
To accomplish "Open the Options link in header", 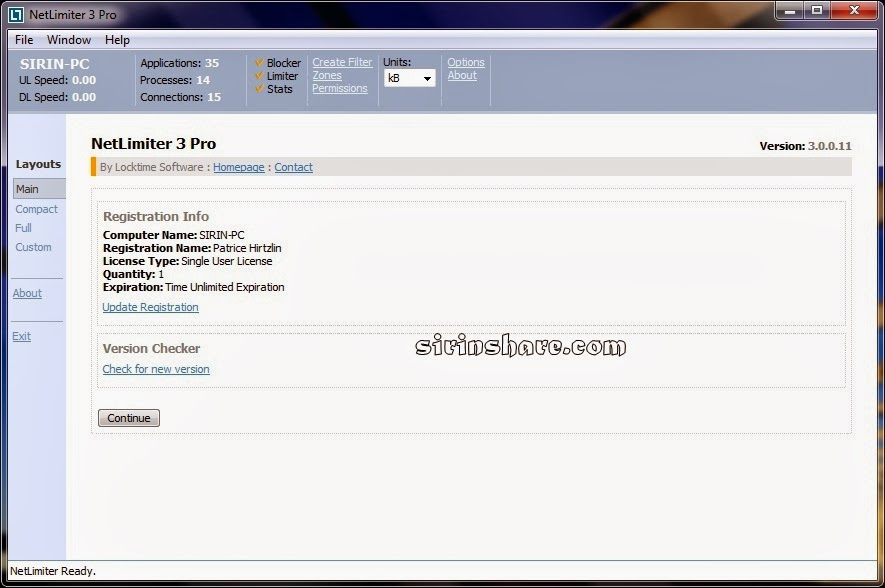I will pos(466,62).
